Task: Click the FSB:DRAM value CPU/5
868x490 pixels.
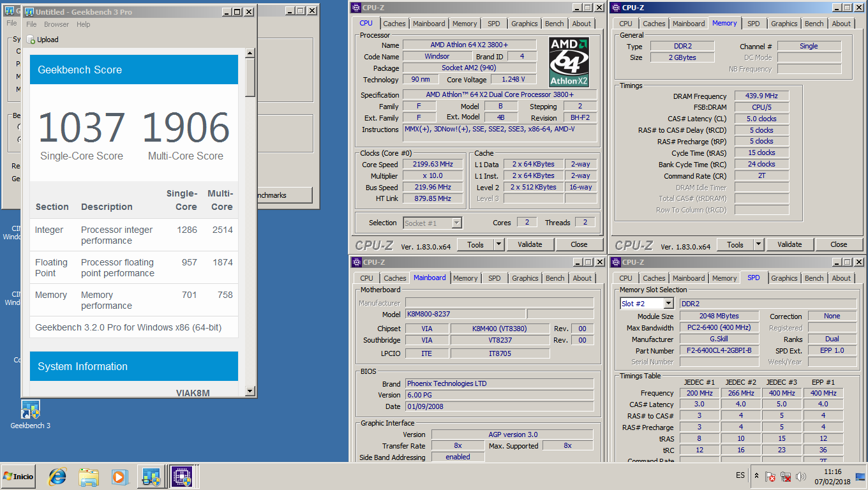Action: 761,107
